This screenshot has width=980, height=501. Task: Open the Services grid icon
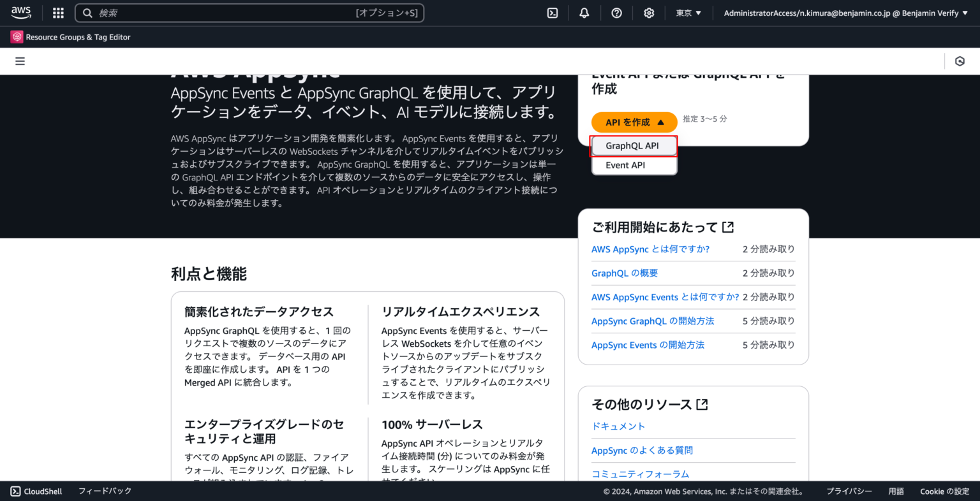click(57, 12)
